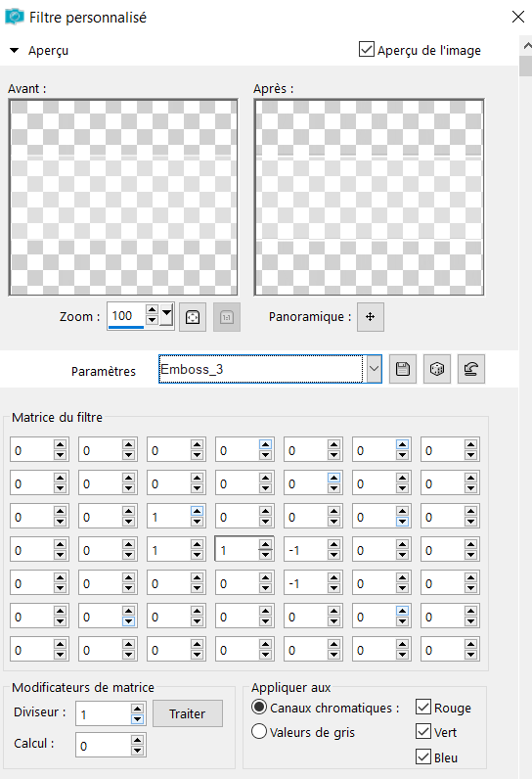Click the reset to default icon
Viewport: 532px width, 779px height.
tap(471, 369)
